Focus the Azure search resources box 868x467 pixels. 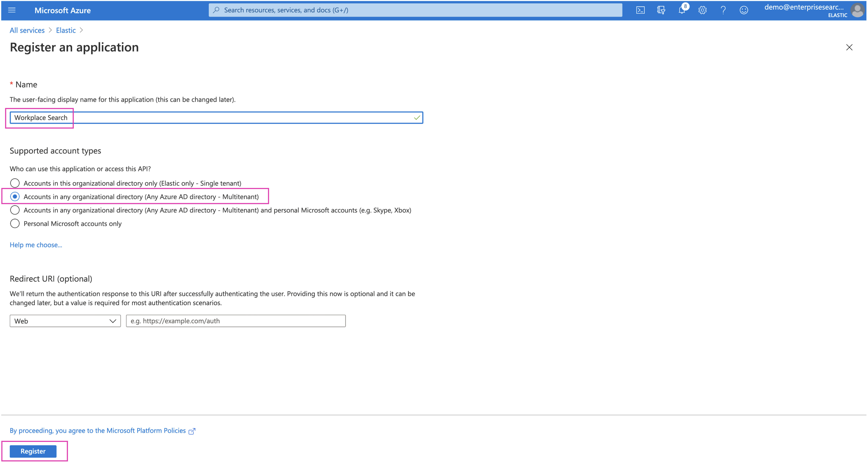pyautogui.click(x=415, y=10)
